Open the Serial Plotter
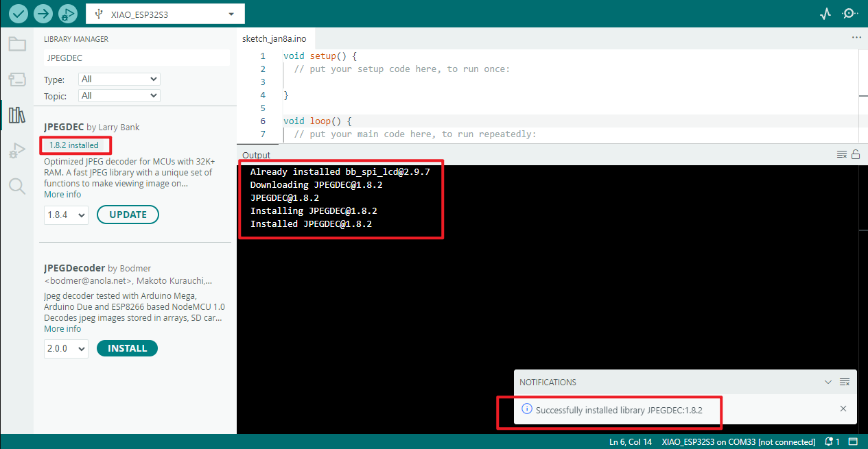Image resolution: width=868 pixels, height=449 pixels. [x=825, y=14]
